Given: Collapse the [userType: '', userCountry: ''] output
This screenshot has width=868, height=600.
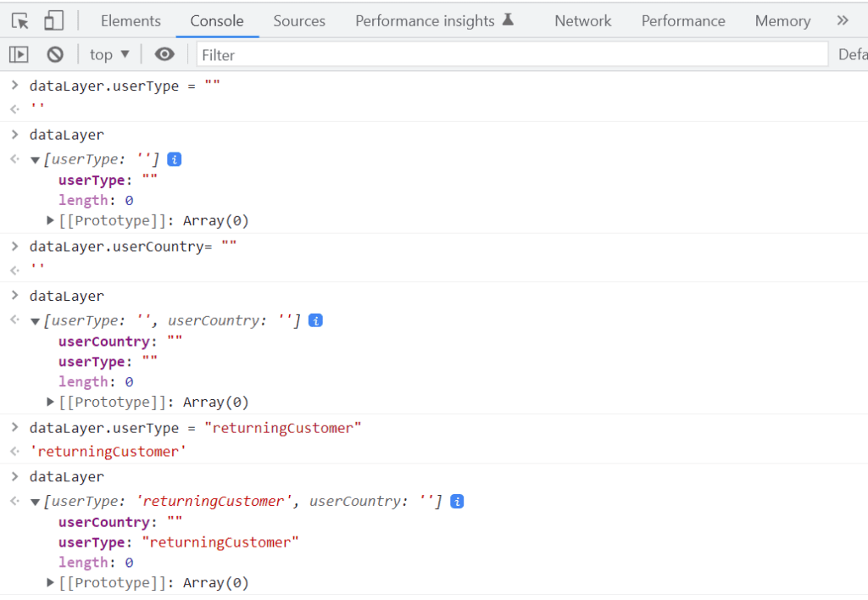Looking at the screenshot, I should click(x=35, y=321).
